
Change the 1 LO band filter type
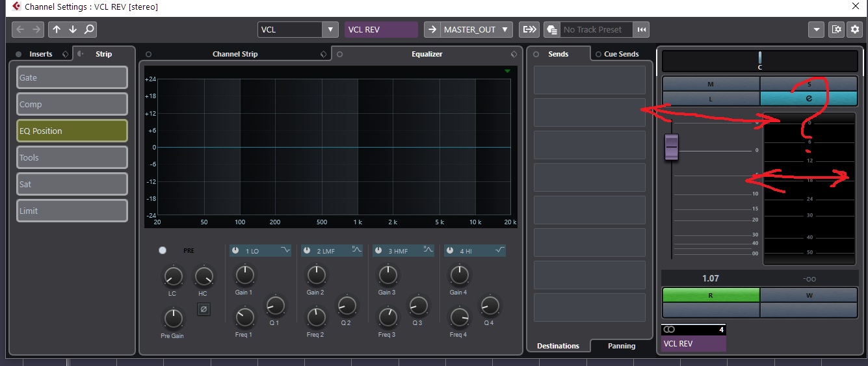pyautogui.click(x=286, y=250)
